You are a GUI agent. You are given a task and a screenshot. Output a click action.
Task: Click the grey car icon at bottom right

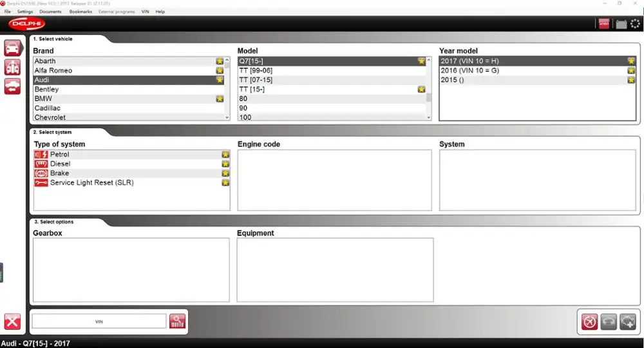(609, 322)
